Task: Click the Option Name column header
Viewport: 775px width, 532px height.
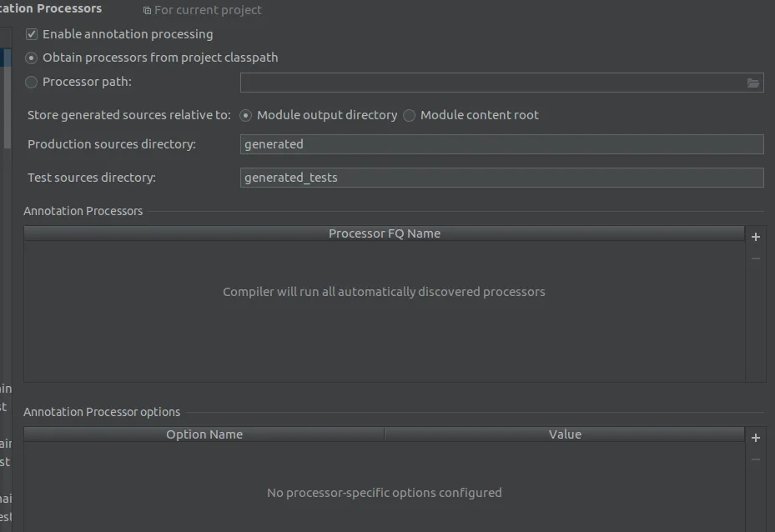Action: pyautogui.click(x=204, y=434)
